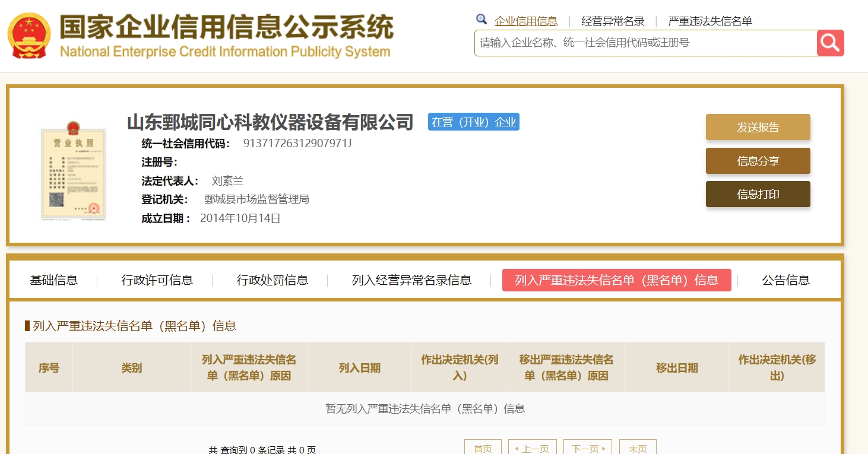Click the 作出决定机关(列入) column header
The image size is (868, 454).
pos(460,368)
